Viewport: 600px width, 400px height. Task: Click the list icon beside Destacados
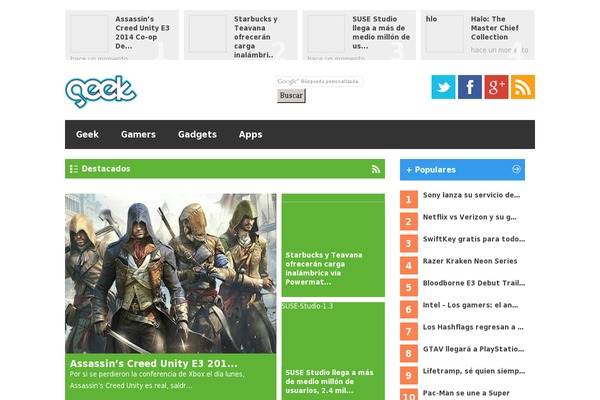pyautogui.click(x=74, y=169)
